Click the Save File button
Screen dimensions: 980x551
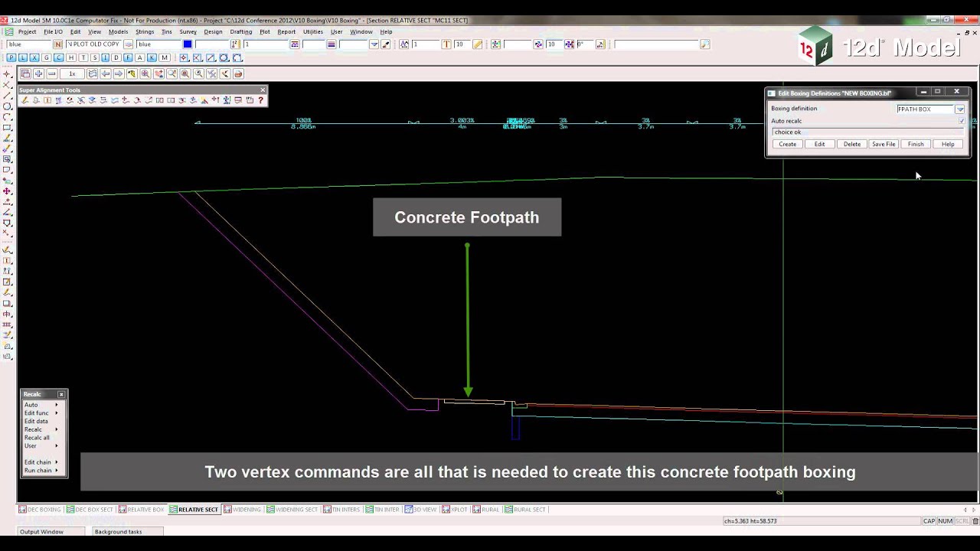884,144
